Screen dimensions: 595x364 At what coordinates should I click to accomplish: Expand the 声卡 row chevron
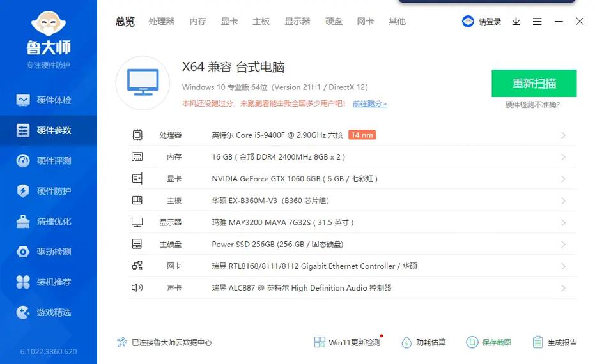click(563, 288)
